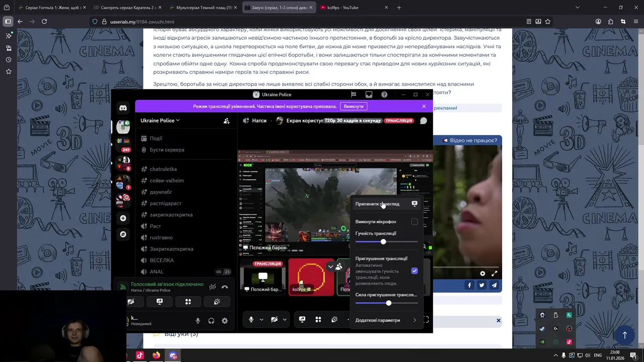Open Discord inbox icon in title bar
The height and width of the screenshot is (362, 644).
point(369,95)
